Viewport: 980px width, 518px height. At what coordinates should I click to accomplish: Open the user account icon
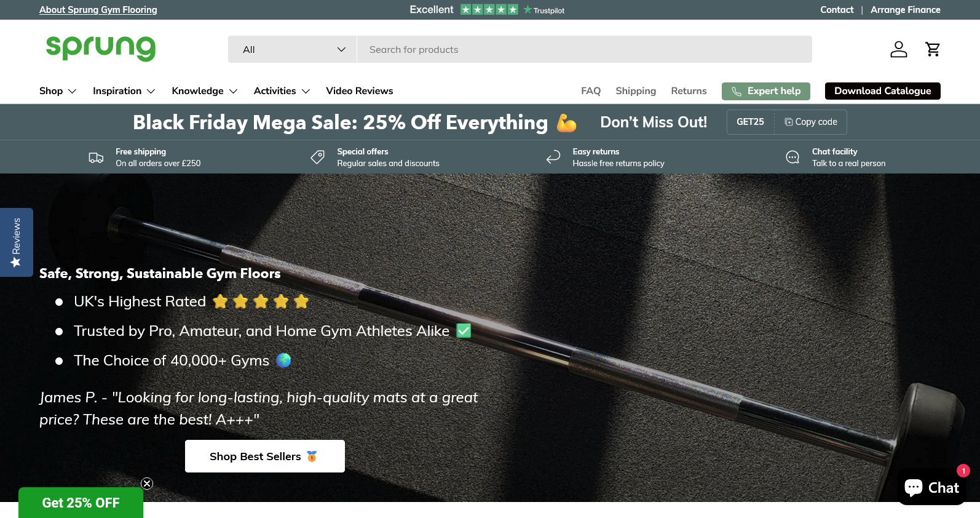898,49
